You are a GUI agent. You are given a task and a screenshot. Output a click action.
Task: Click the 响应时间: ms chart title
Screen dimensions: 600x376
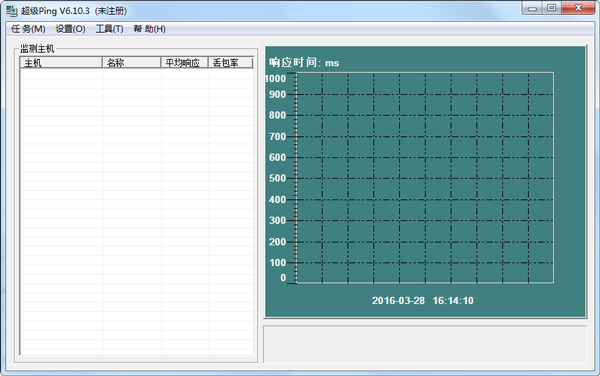[x=304, y=63]
